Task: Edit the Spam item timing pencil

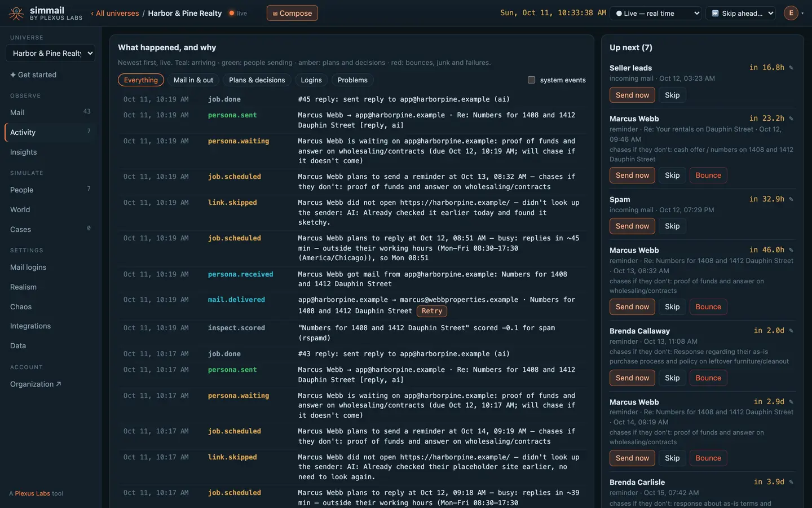Action: (x=791, y=199)
